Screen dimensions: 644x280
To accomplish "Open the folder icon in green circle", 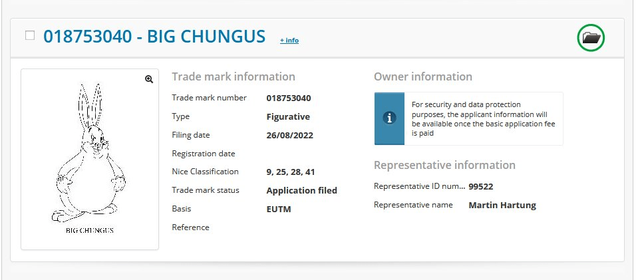I will (x=591, y=38).
